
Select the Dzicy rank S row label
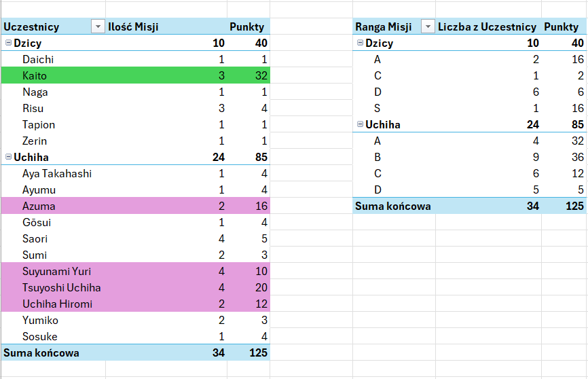coord(377,108)
